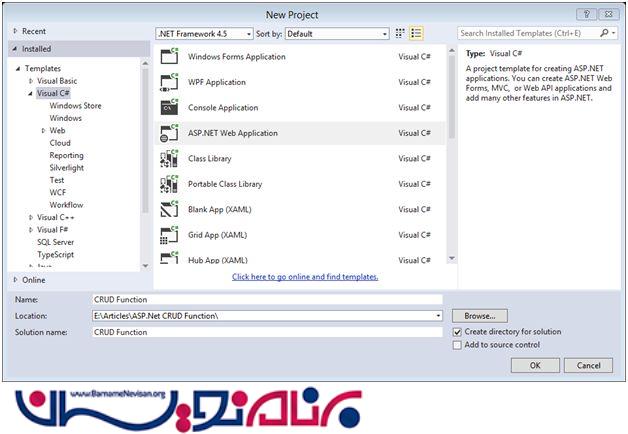Switch to small icons view
Image resolution: width=628 pixels, height=434 pixels.
[x=400, y=33]
